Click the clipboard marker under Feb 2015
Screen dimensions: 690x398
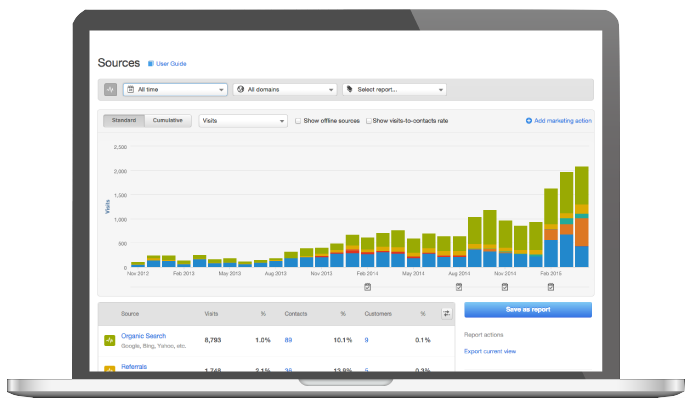[x=551, y=287]
